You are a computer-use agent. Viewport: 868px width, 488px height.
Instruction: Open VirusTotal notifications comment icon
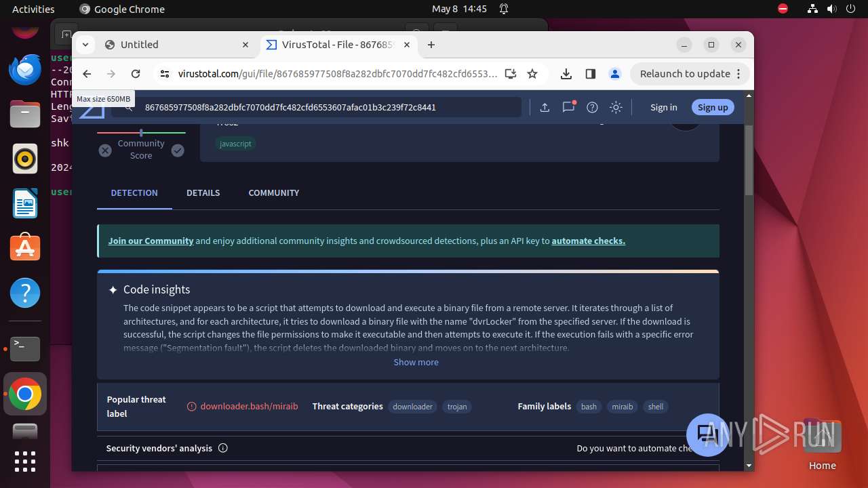click(568, 107)
